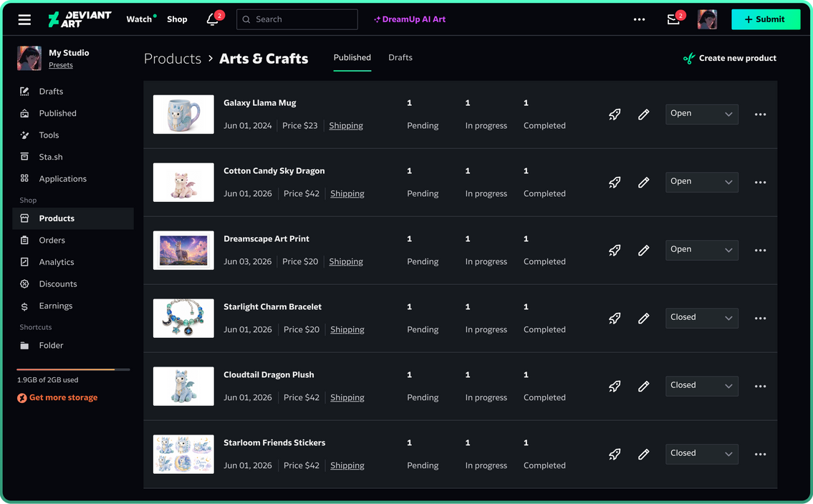Open Closed dropdown for Starloom Friends Stickers
This screenshot has height=504, width=813.
[701, 454]
